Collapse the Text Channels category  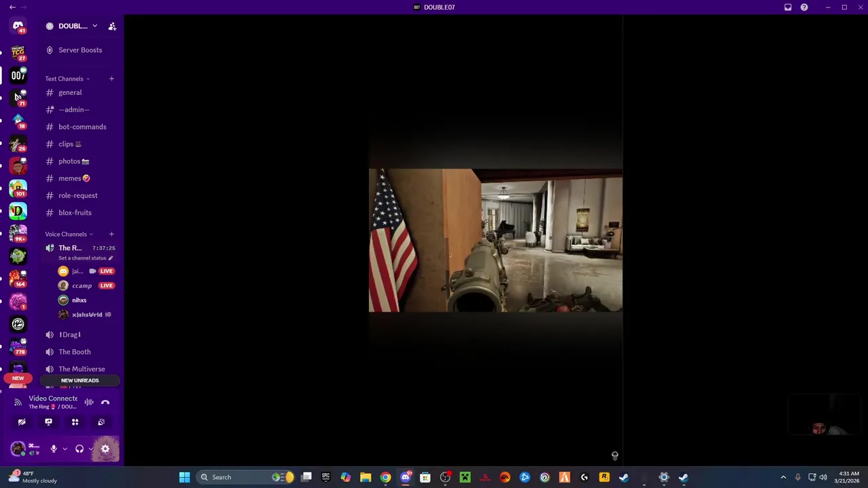pos(67,79)
